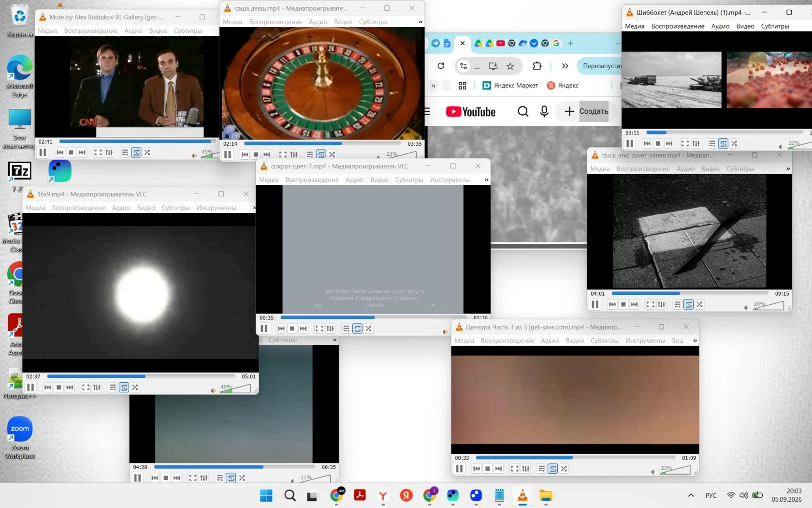Toggle loop in Mute by Alex Buldakov window
Viewport: 812px width, 508px height.
pos(136,152)
